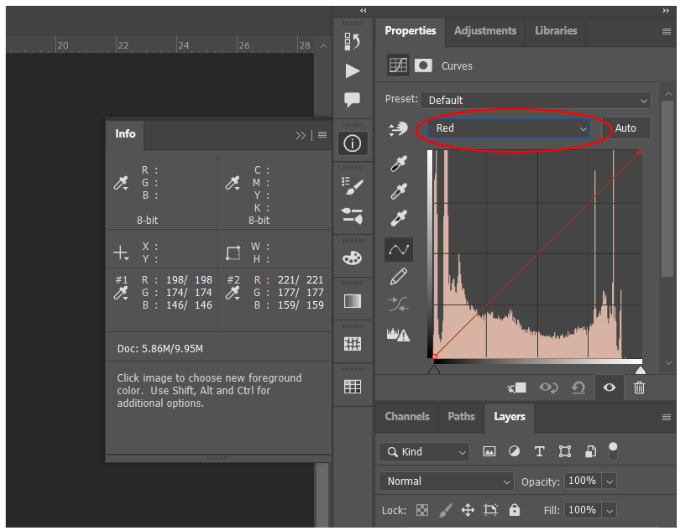The image size is (682, 532).
Task: Select the Curves adjustment grid icon
Action: click(x=398, y=66)
